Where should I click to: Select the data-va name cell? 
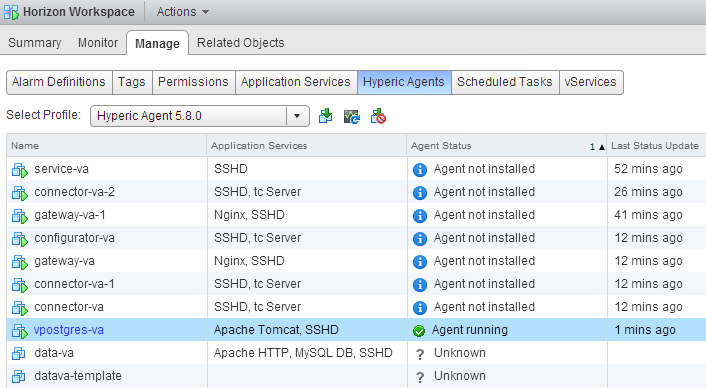tap(107, 353)
